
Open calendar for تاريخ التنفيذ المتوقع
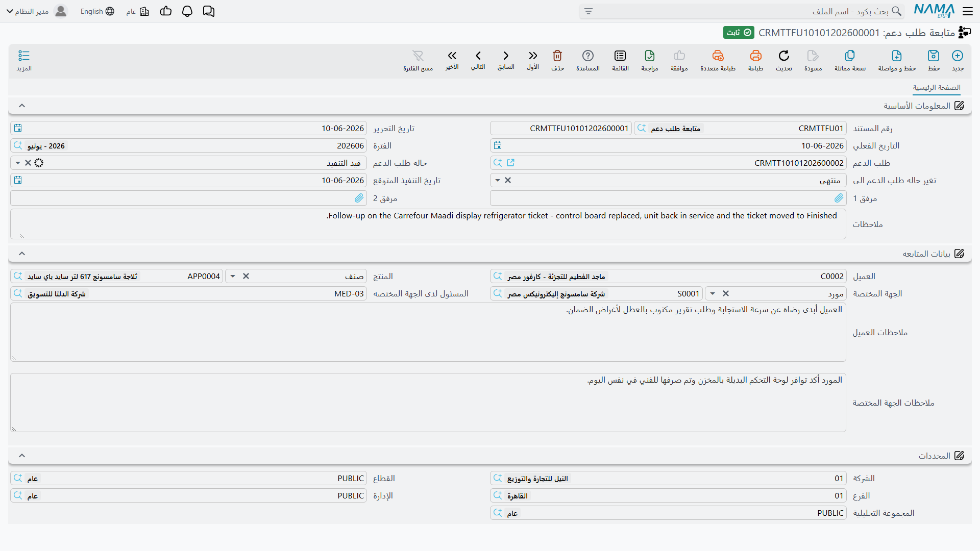[18, 180]
